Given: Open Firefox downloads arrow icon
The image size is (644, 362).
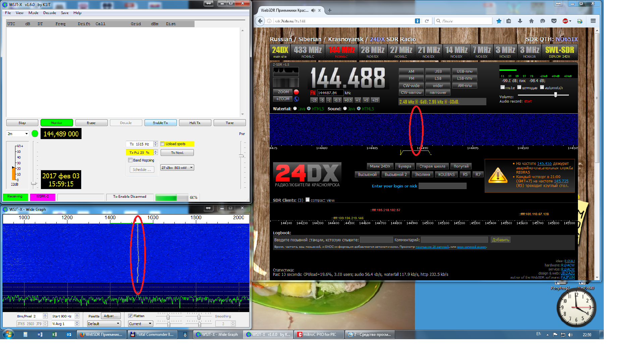Looking at the screenshot, I should [x=520, y=21].
